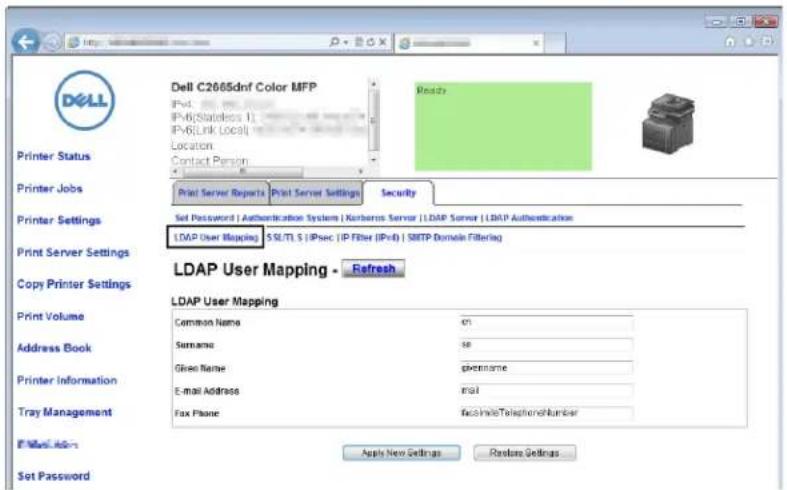Click the Common Name input field
Image resolution: width=787 pixels, height=490 pixels.
(546, 322)
